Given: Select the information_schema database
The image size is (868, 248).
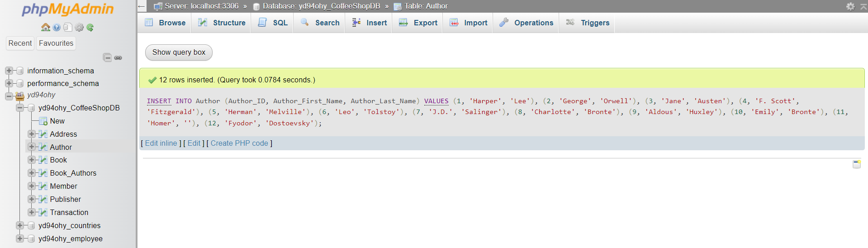Looking at the screenshot, I should [61, 71].
